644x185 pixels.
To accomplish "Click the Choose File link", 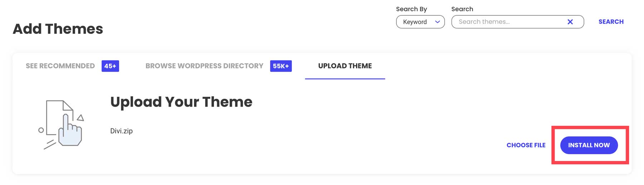I will point(526,145).
